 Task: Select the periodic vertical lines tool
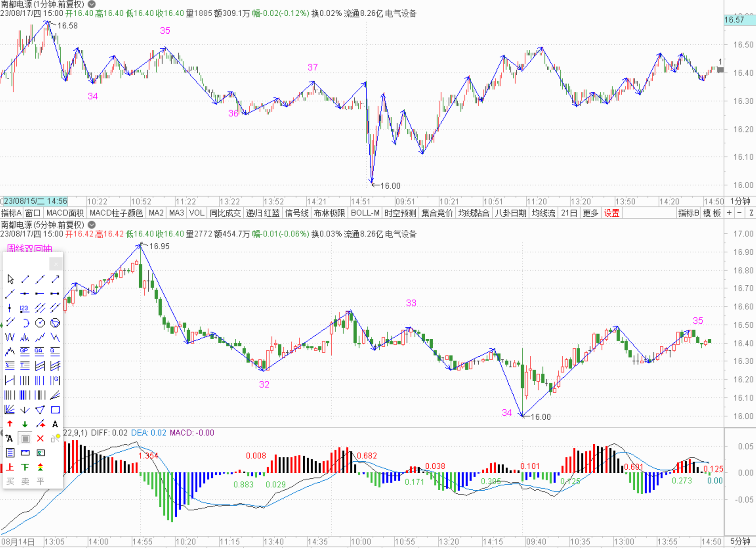tap(25, 380)
